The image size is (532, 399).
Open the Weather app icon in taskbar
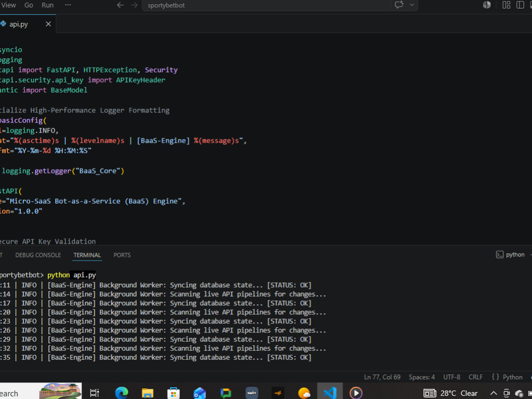coord(304,393)
